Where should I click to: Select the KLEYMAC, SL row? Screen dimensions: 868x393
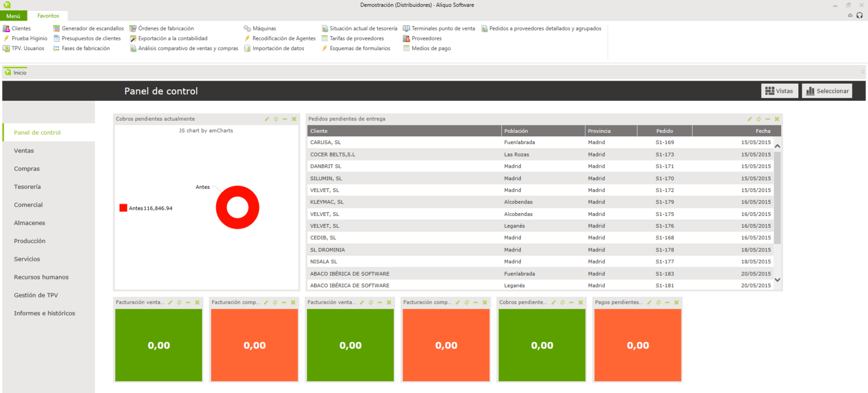tap(540, 202)
